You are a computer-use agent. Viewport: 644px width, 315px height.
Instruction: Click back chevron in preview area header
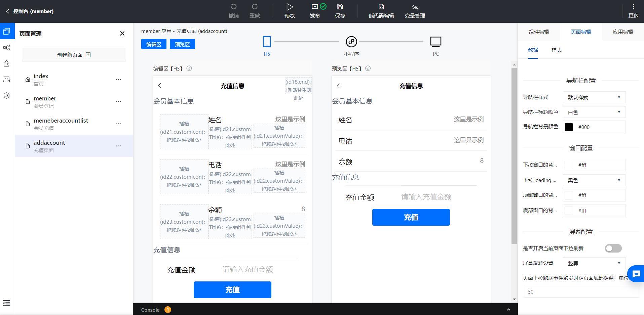click(338, 86)
